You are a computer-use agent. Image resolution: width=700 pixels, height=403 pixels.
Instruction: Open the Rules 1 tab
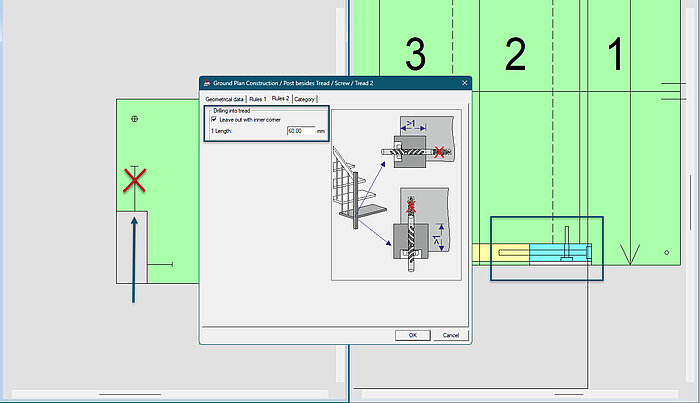(258, 99)
